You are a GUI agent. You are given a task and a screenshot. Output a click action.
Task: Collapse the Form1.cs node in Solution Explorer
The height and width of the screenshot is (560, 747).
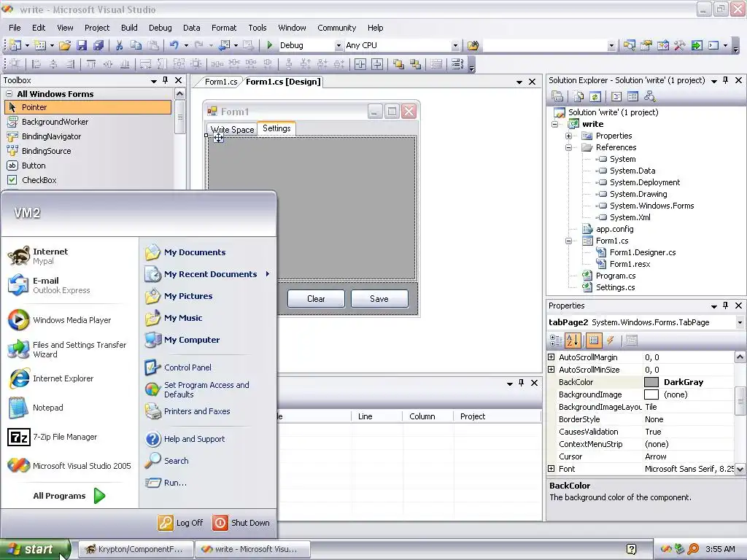click(569, 241)
